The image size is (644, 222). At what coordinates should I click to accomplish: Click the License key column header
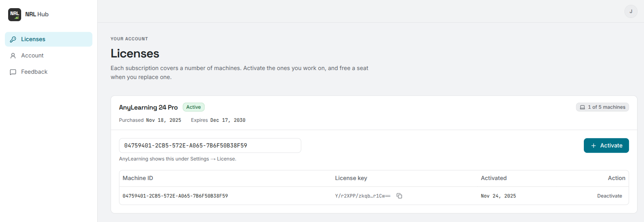tap(351, 178)
